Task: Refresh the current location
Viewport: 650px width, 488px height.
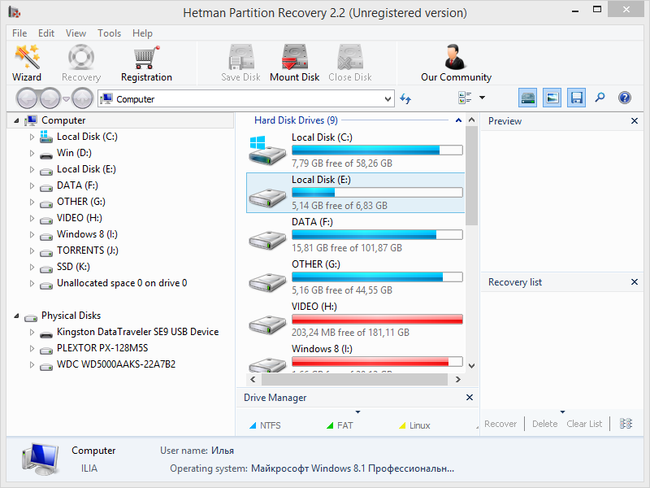Action: (405, 99)
